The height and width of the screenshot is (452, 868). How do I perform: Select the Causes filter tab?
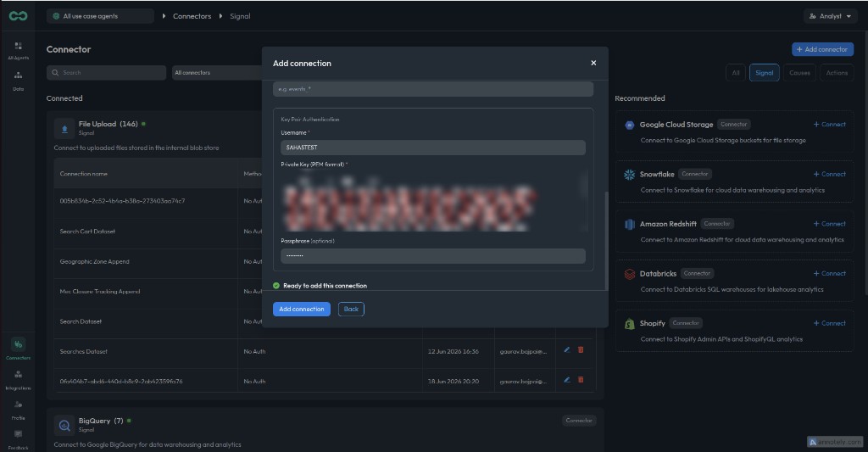(799, 73)
